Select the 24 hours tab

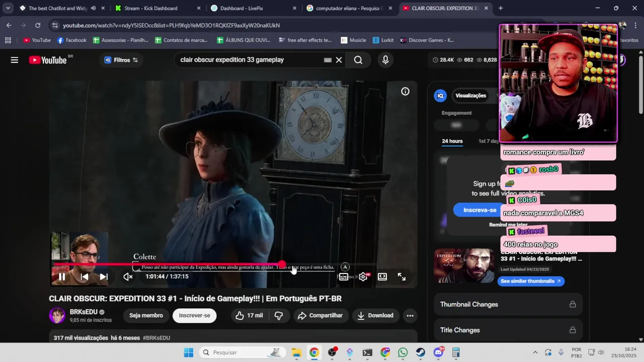coord(452,141)
